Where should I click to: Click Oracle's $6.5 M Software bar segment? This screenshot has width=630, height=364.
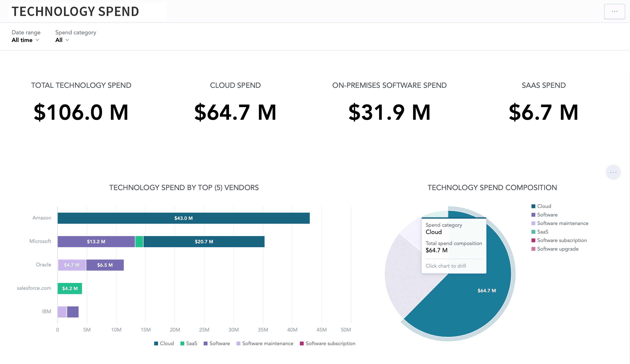pyautogui.click(x=105, y=265)
